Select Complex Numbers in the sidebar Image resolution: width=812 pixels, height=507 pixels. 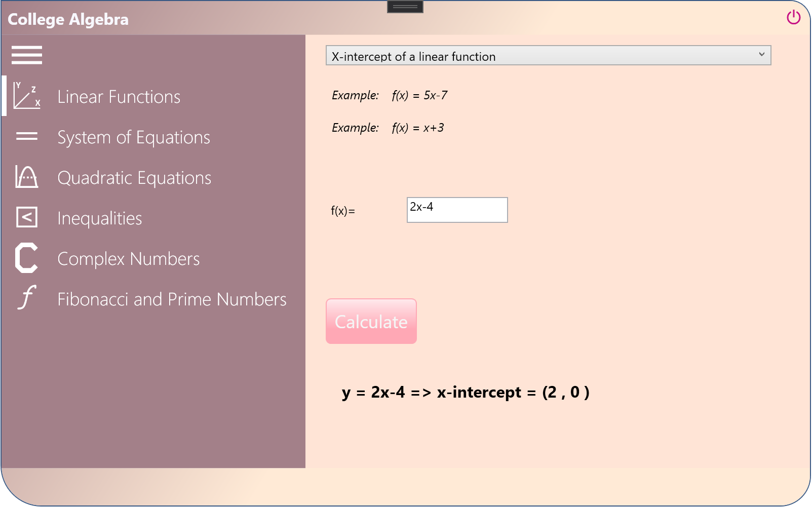pyautogui.click(x=129, y=258)
